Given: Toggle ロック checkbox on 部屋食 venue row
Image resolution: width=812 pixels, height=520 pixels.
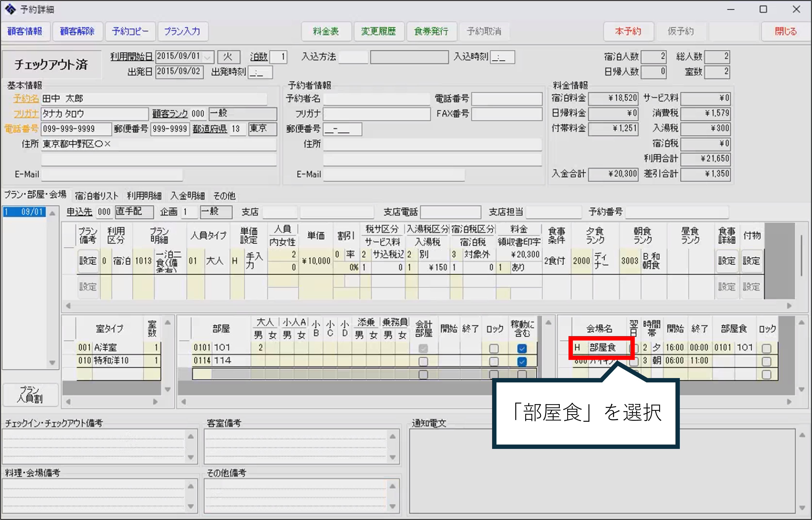Looking at the screenshot, I should (x=766, y=348).
